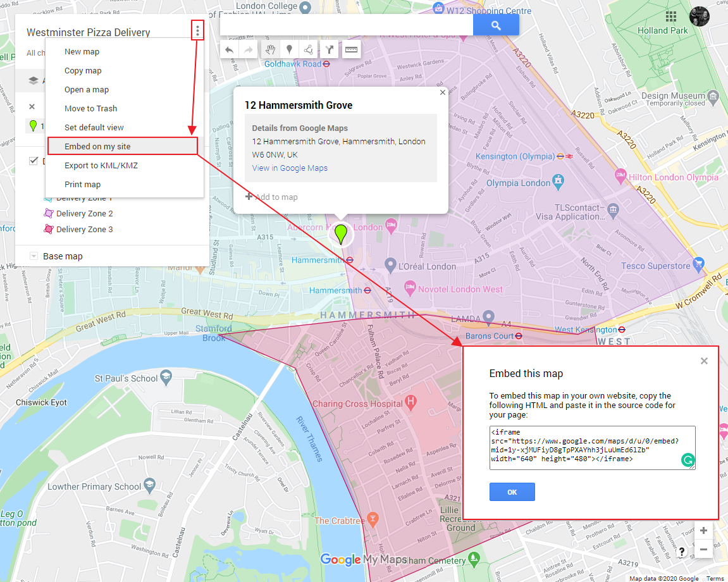Image resolution: width=728 pixels, height=582 pixels.
Task: Choose "Embed on my site" menu option
Action: pyautogui.click(x=97, y=146)
